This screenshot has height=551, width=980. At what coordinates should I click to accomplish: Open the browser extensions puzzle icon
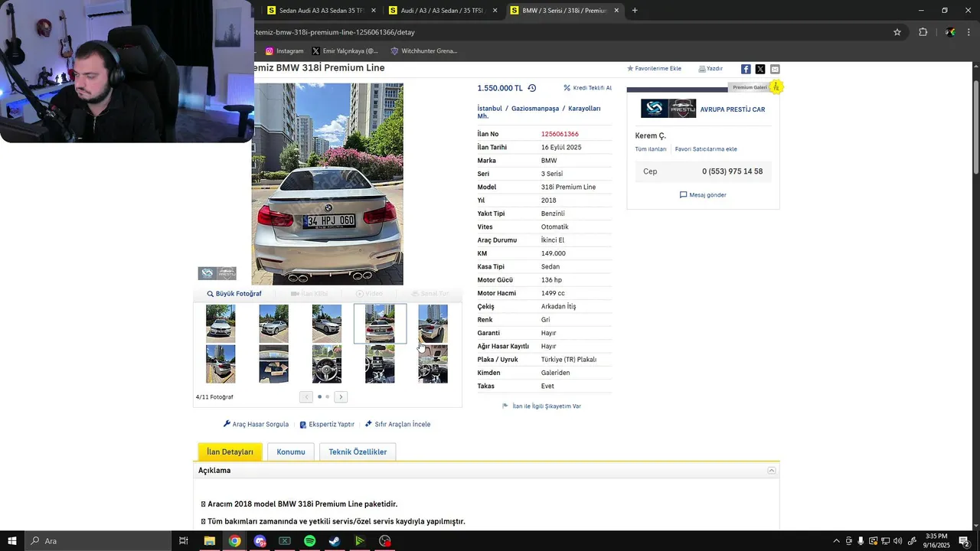tap(923, 32)
